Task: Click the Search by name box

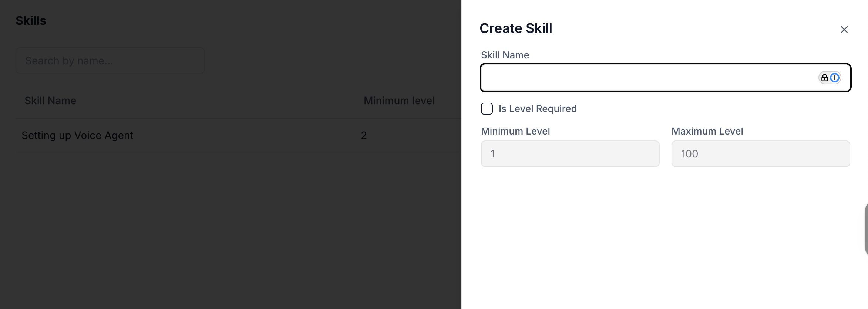Action: pos(110,61)
